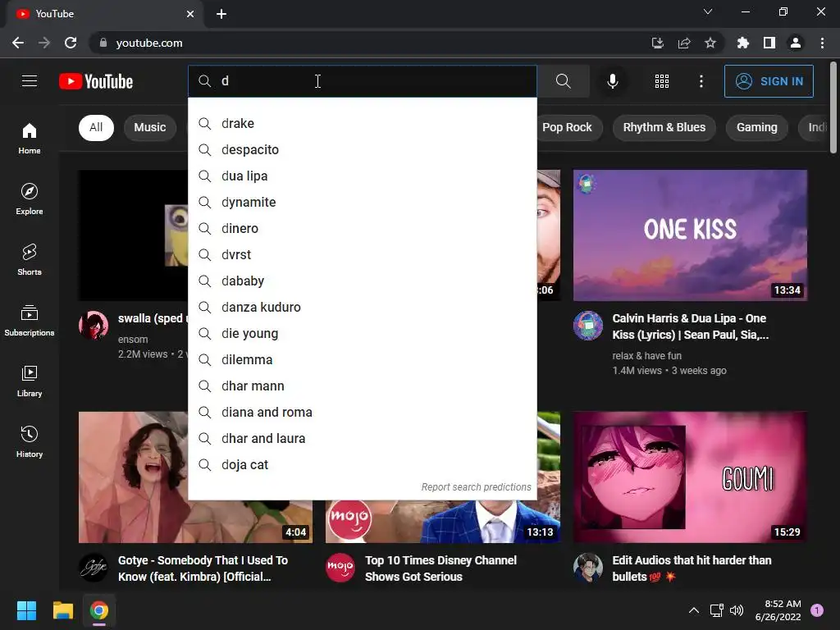Open Calvin Harris & Dua Lipa video title
This screenshot has width=840, height=630.
[x=691, y=326]
